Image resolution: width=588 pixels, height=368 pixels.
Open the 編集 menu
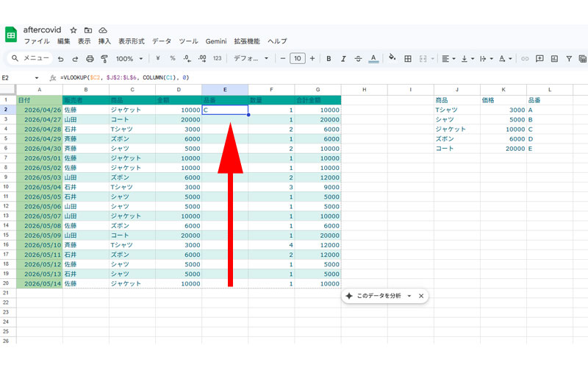(63, 41)
